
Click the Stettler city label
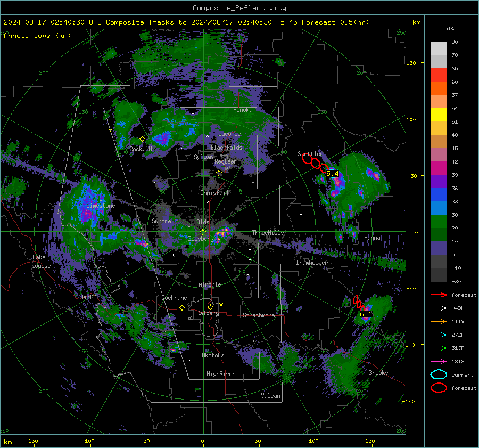tap(310, 154)
